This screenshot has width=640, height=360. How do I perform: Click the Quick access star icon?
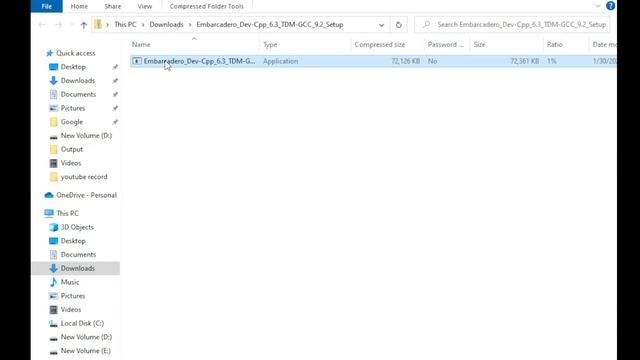pyautogui.click(x=49, y=53)
